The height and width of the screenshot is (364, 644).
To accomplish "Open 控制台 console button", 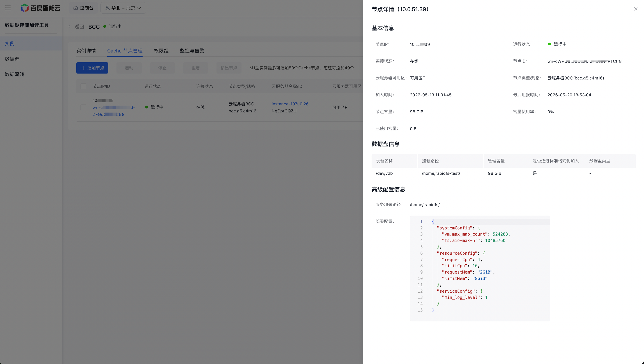I will tap(83, 8).
